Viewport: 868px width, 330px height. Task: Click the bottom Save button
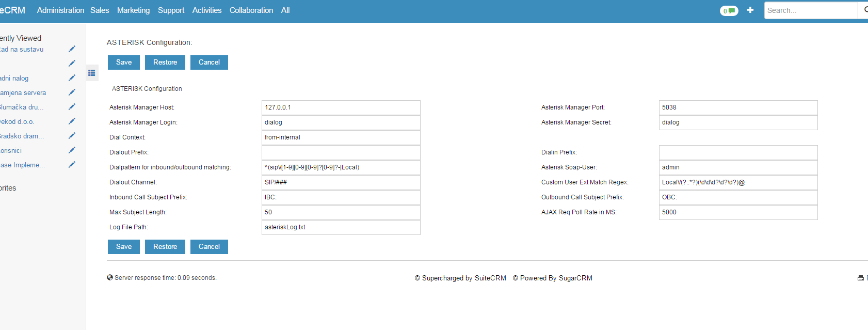124,247
